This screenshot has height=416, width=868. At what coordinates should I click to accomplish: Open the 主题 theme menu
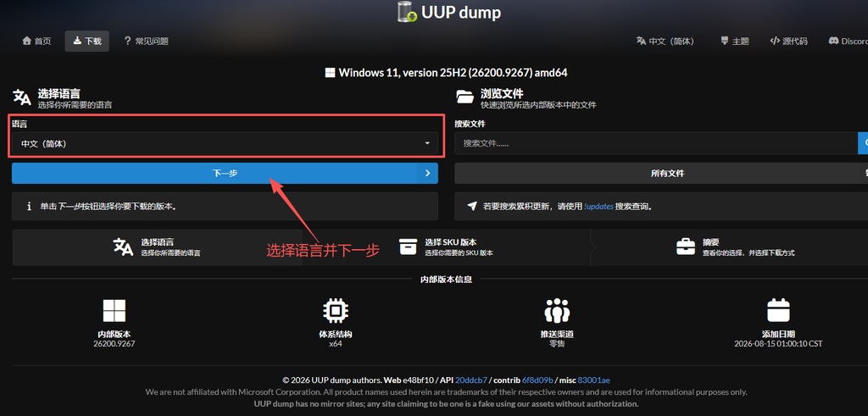735,41
